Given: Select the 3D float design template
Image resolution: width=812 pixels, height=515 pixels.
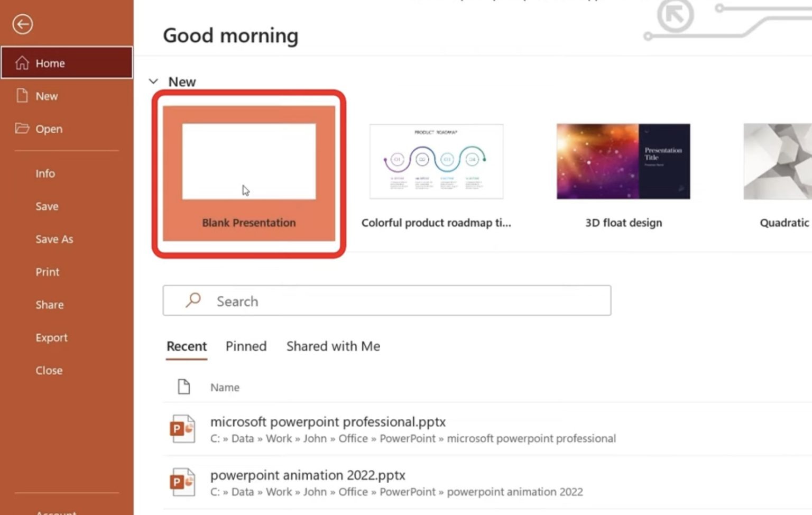Looking at the screenshot, I should pos(623,161).
